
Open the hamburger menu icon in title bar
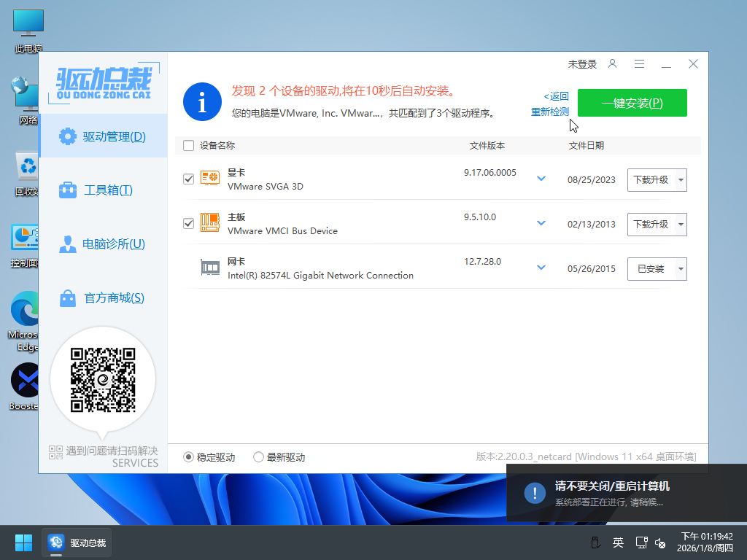click(x=639, y=64)
